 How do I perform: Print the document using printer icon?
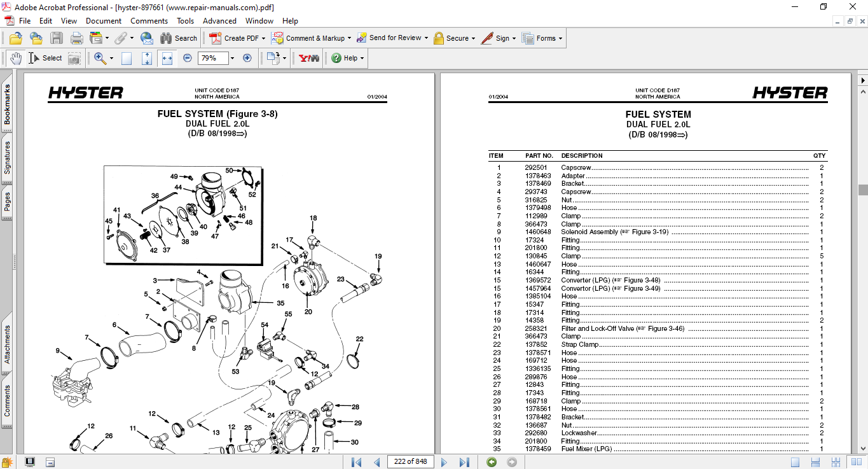pyautogui.click(x=77, y=38)
